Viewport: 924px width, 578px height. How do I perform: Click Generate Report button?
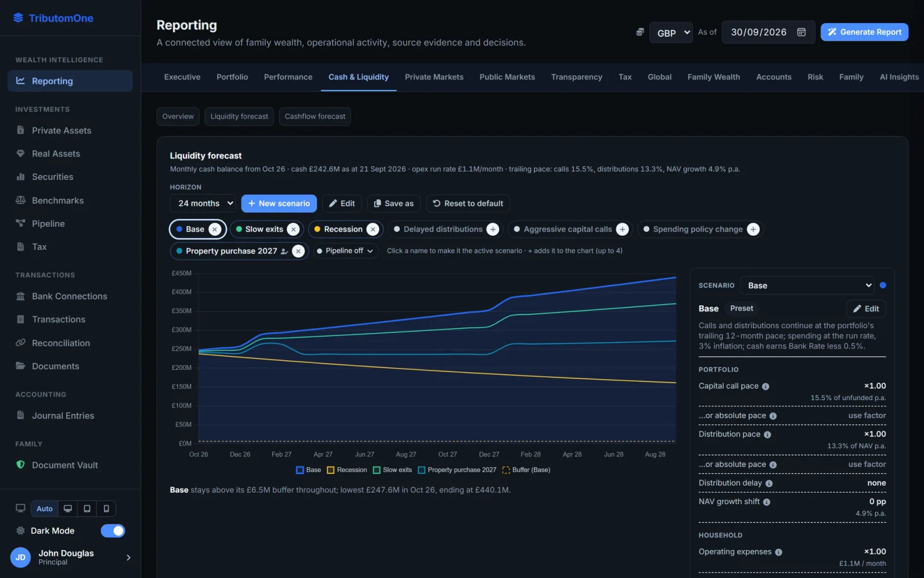[865, 32]
